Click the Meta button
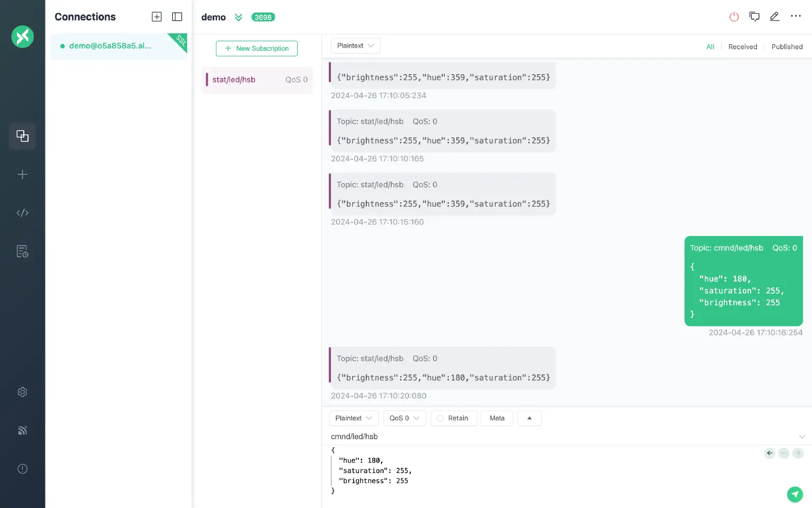This screenshot has height=508, width=812. [x=496, y=418]
